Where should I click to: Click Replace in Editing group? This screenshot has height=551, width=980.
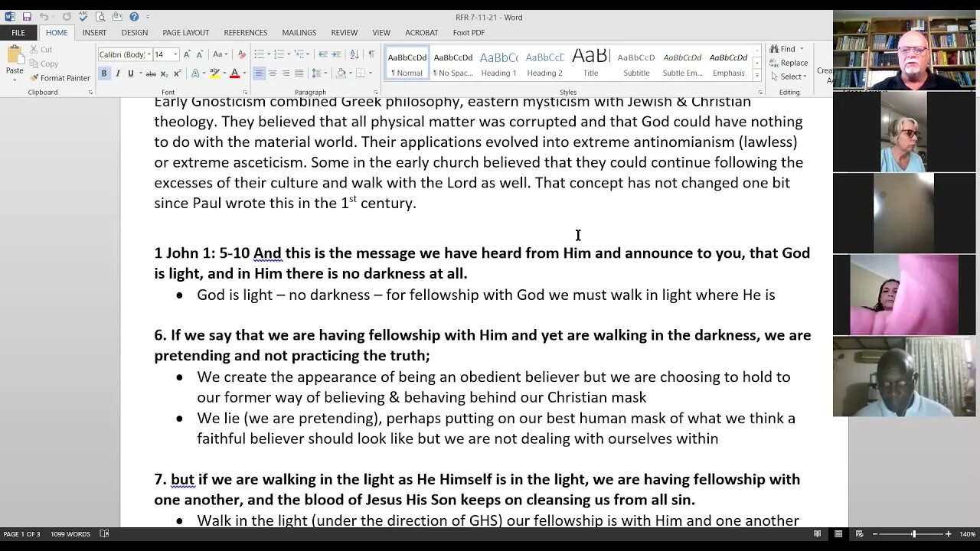coord(789,63)
